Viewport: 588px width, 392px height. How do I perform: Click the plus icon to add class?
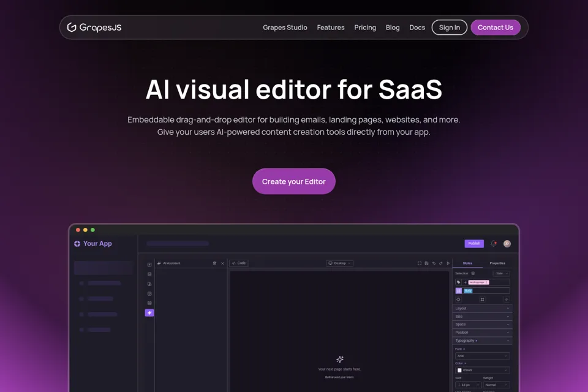tap(466, 282)
